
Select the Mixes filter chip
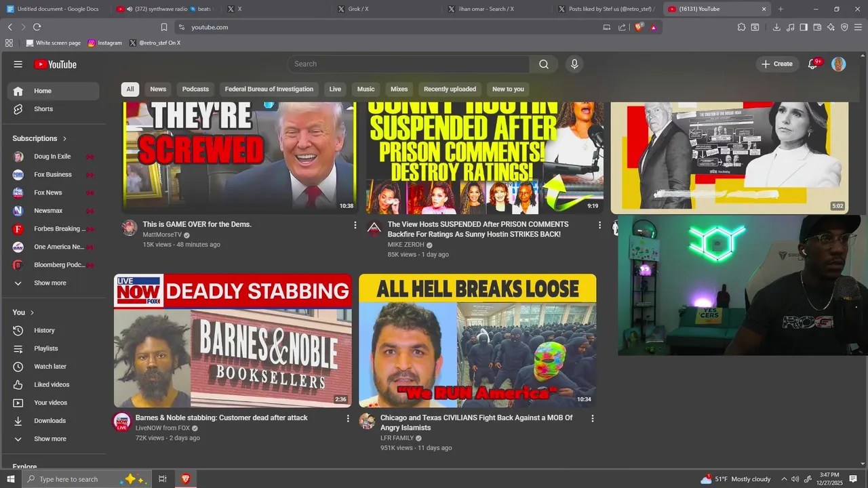pos(399,89)
